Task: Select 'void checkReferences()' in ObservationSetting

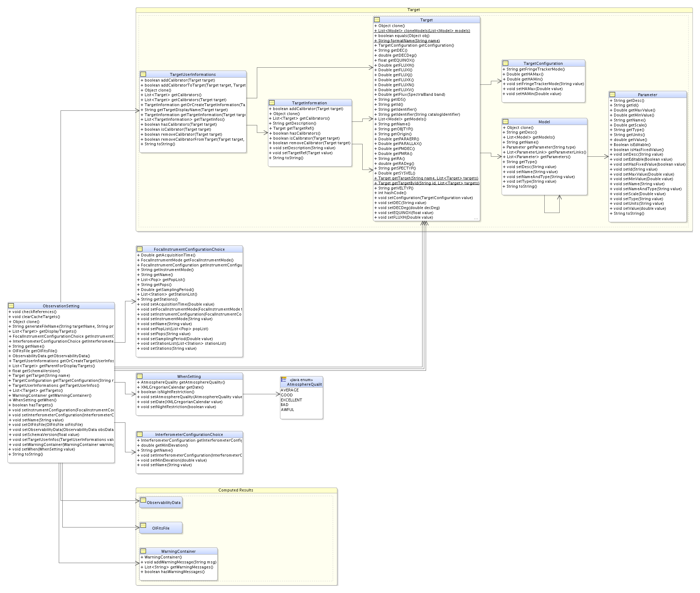Action: [32, 312]
